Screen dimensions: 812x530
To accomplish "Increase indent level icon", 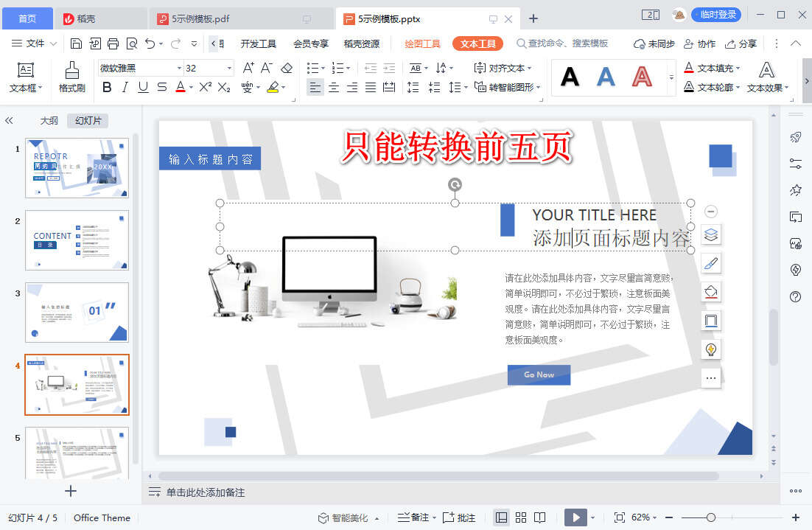I will [x=389, y=68].
